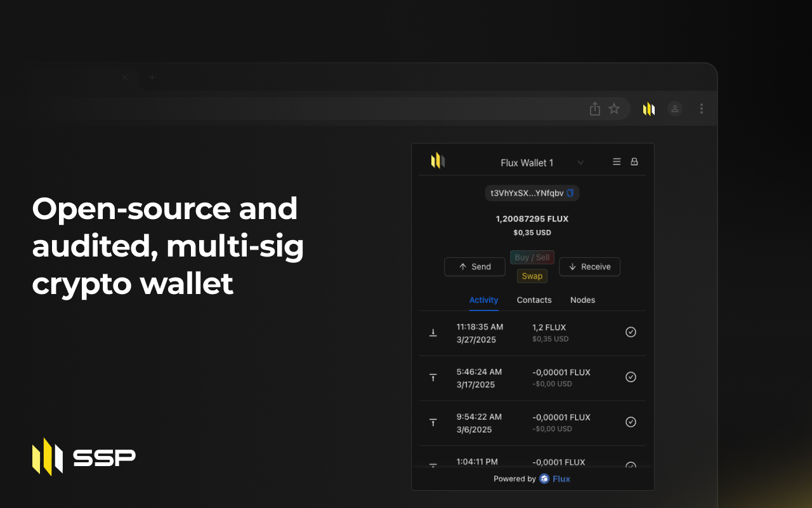Open the browser profile menu
Image resolution: width=812 pixels, height=508 pixels.
(675, 109)
